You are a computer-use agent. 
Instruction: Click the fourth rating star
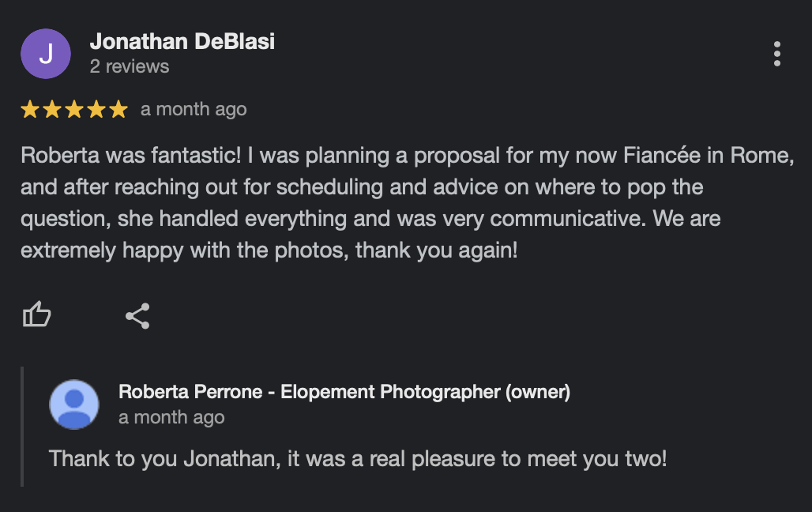pos(96,110)
